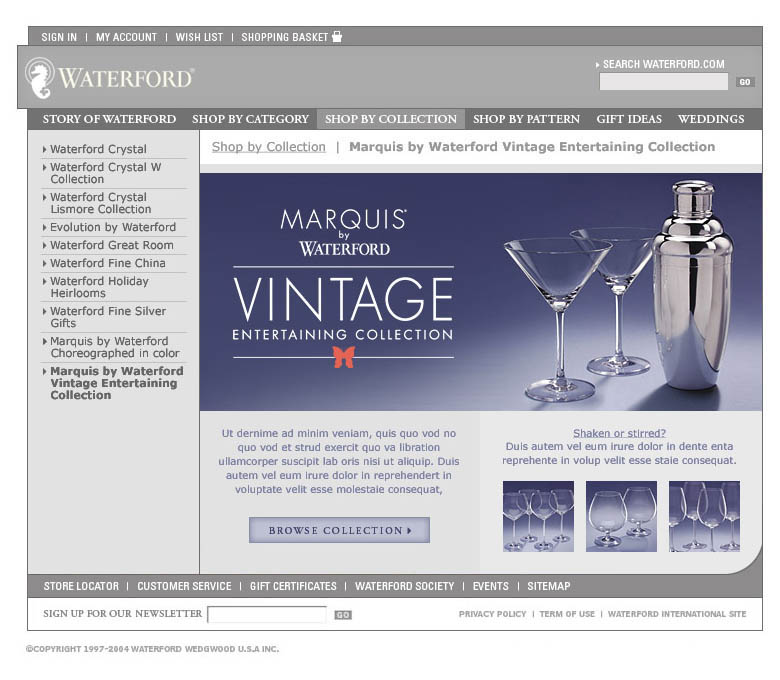
Task: Expand Waterford Fine China sidebar item
Action: 107,263
